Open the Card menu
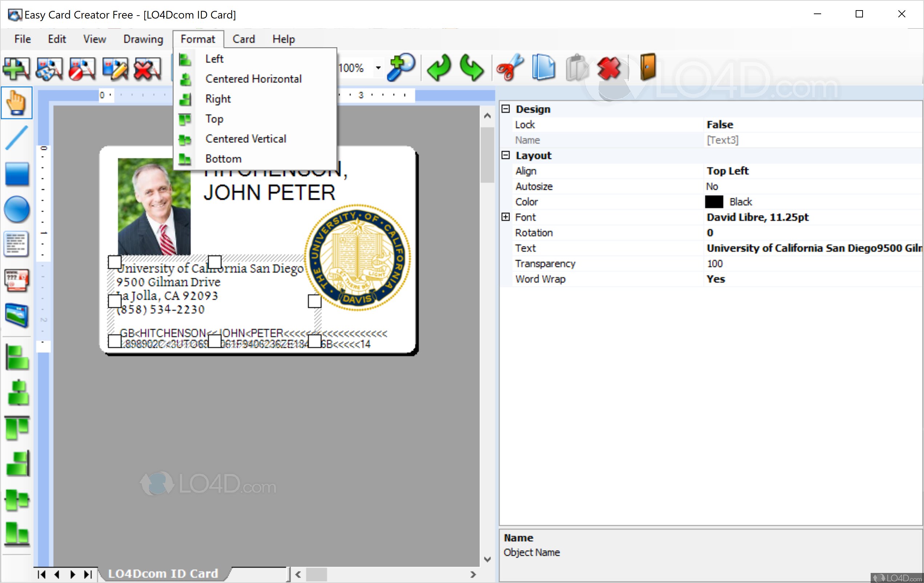 pyautogui.click(x=244, y=39)
